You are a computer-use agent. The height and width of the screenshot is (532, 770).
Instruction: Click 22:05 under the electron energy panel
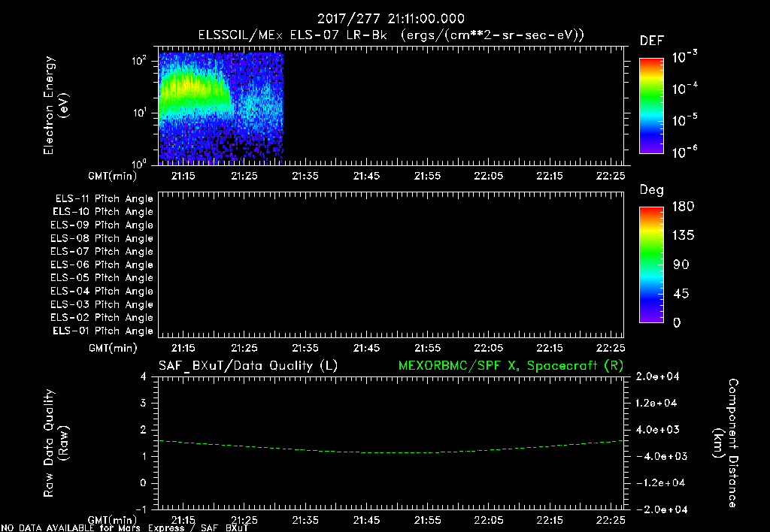pos(489,176)
